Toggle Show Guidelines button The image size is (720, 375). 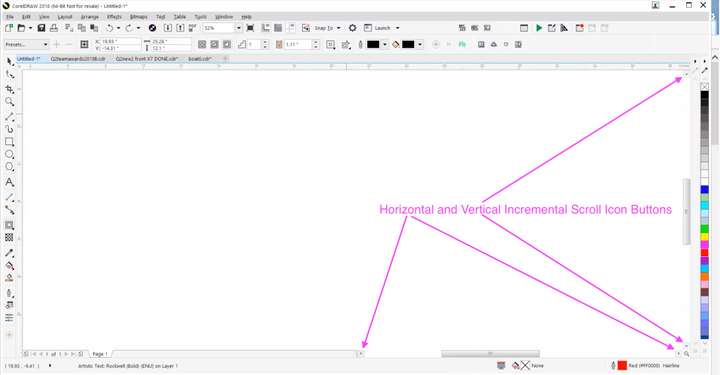click(291, 28)
